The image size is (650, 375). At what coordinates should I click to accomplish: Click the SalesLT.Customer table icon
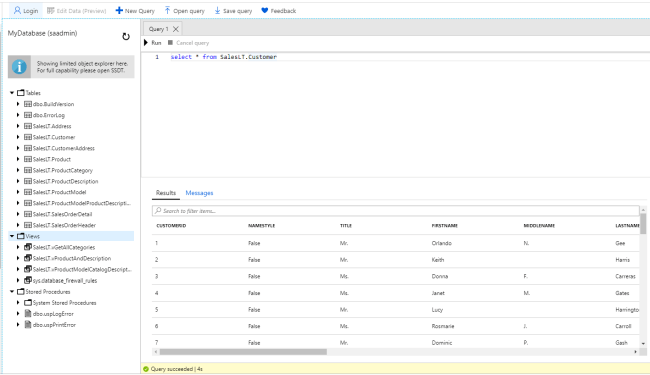(x=28, y=137)
